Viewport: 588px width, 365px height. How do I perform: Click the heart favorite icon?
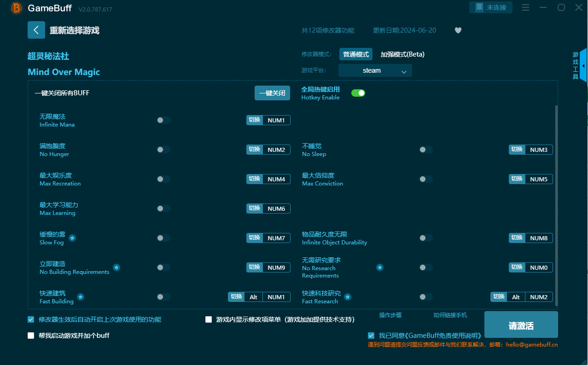coord(458,30)
